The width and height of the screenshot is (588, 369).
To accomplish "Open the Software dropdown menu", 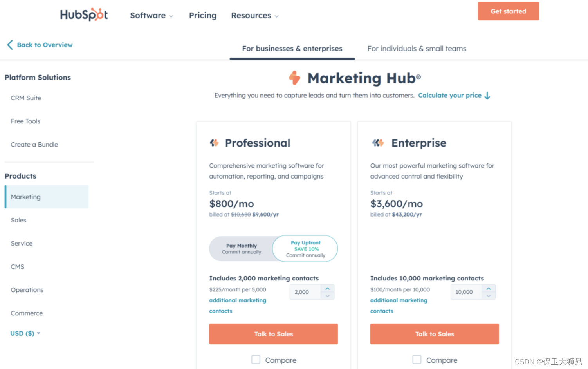I will tap(152, 16).
